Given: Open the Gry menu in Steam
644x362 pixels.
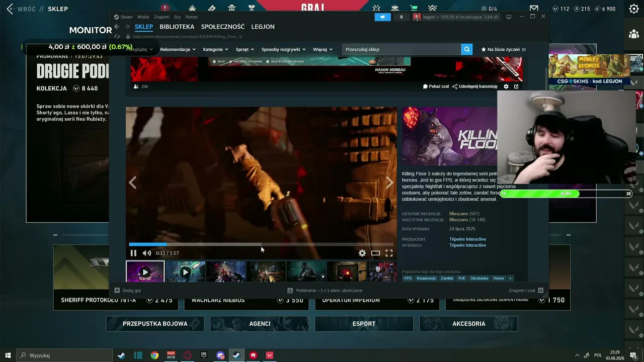Looking at the screenshot, I should 177,17.
